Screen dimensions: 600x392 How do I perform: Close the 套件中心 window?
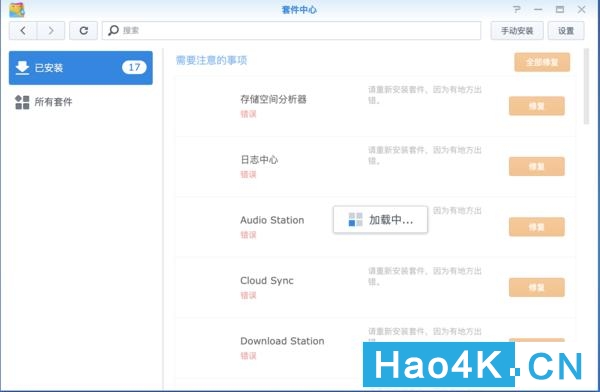point(582,10)
